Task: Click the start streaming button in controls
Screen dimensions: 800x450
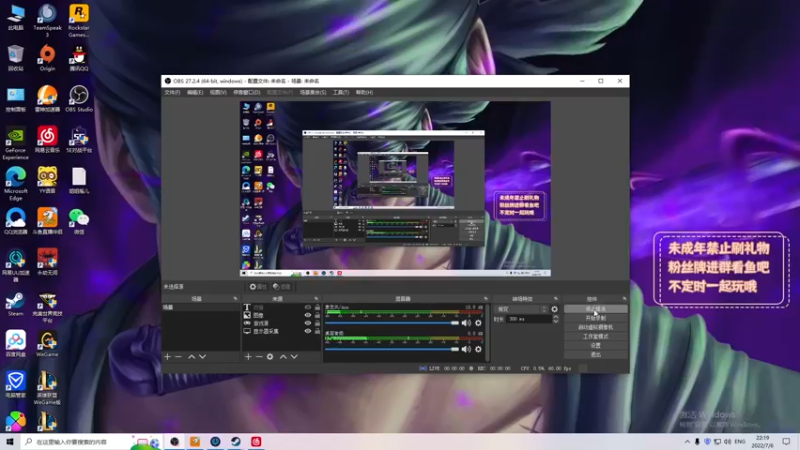Action: pyautogui.click(x=595, y=309)
